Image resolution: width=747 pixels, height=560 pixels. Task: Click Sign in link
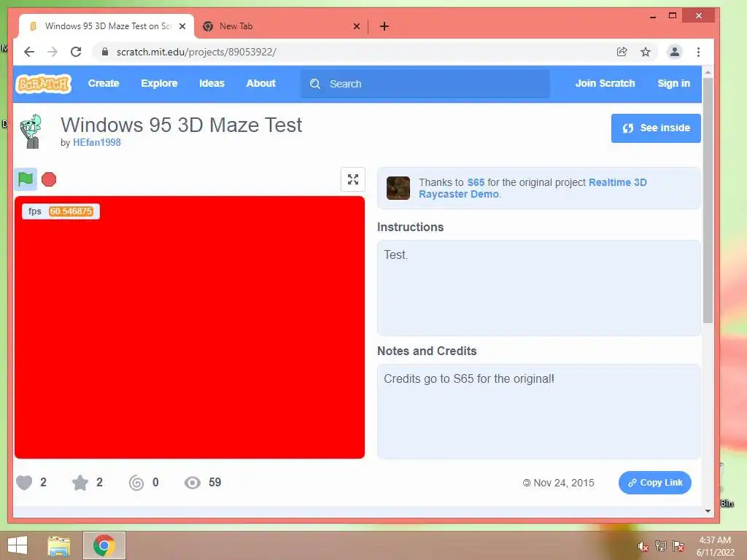[673, 83]
